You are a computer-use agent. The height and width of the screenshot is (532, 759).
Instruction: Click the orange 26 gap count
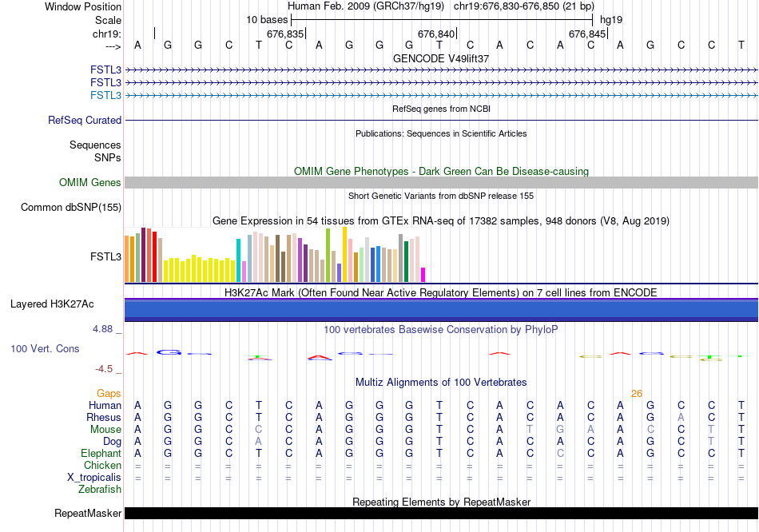click(x=637, y=394)
